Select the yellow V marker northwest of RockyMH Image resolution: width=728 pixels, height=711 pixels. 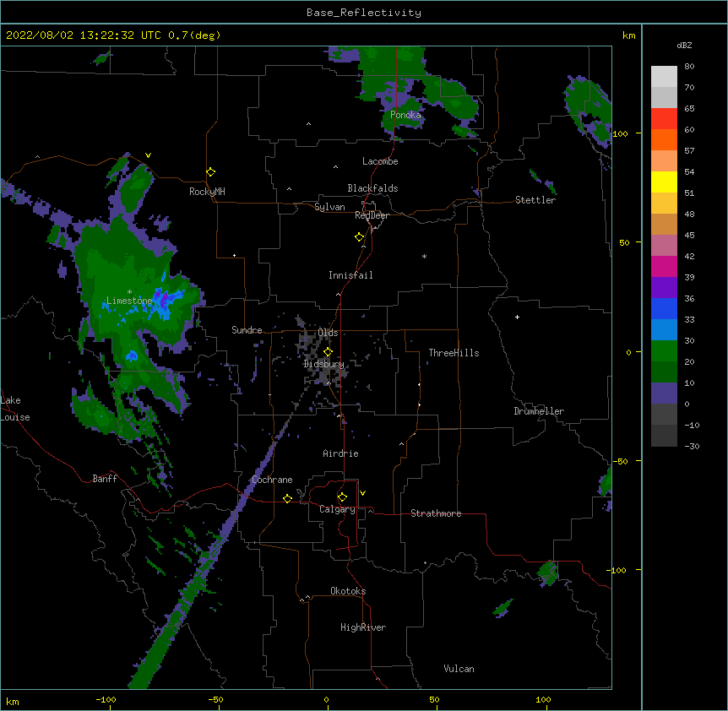click(148, 155)
